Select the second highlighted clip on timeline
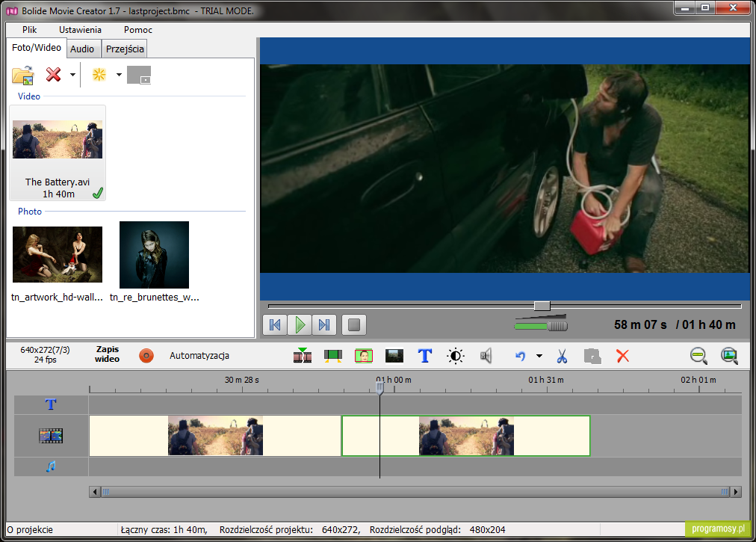 [x=465, y=436]
